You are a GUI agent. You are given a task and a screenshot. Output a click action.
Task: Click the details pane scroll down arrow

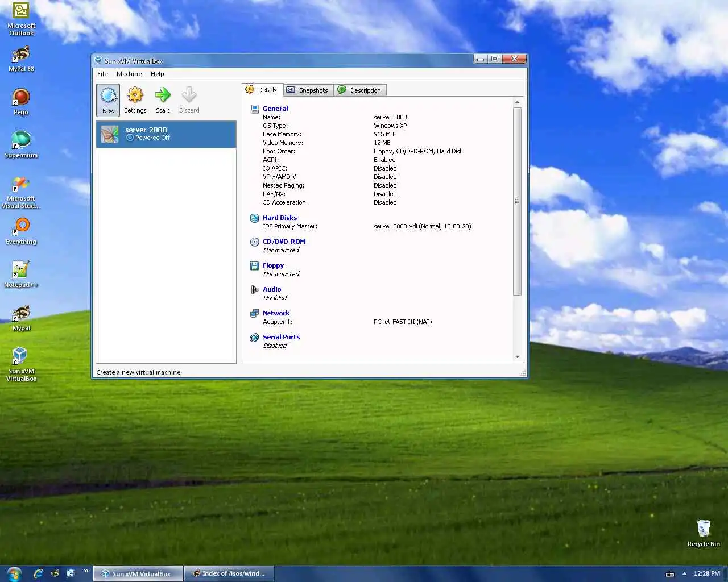click(517, 357)
